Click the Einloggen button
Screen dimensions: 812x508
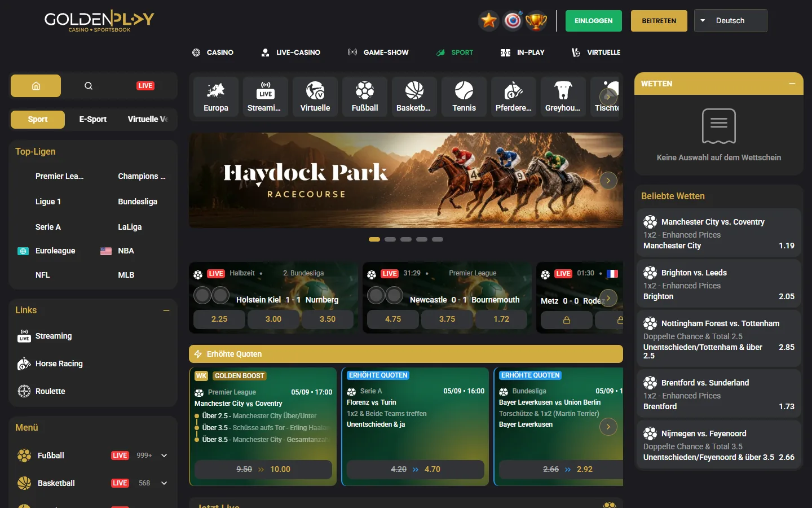(594, 21)
